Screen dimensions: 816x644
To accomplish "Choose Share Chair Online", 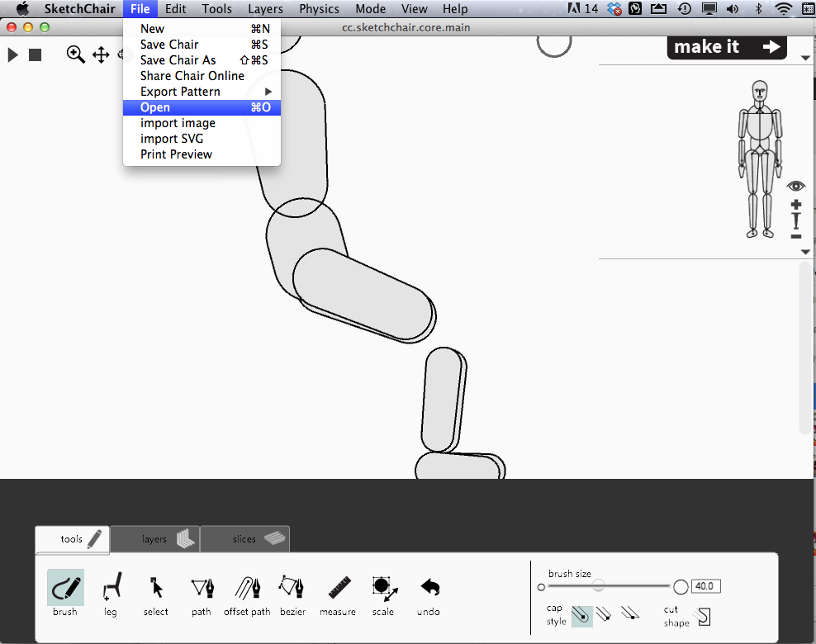I will pyautogui.click(x=202, y=75).
